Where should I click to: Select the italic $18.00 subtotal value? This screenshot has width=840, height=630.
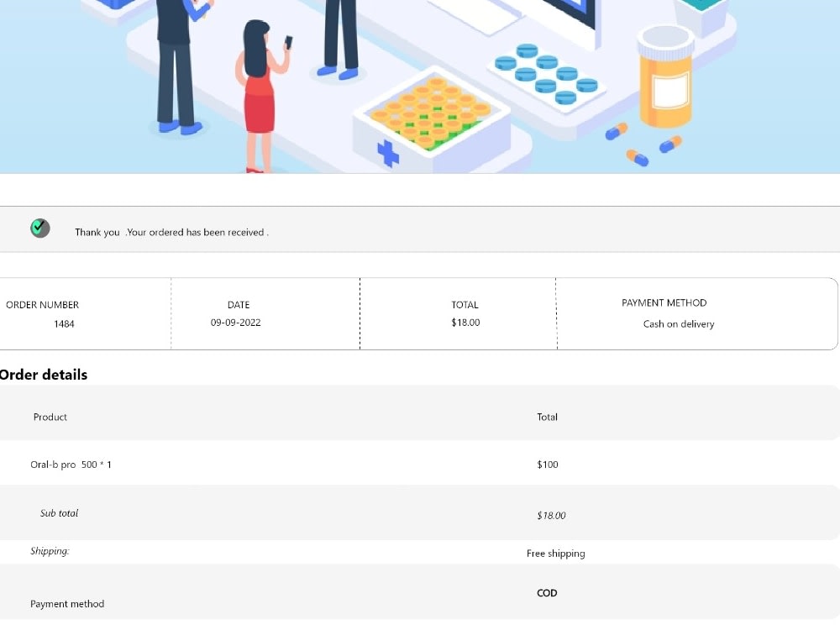point(551,516)
